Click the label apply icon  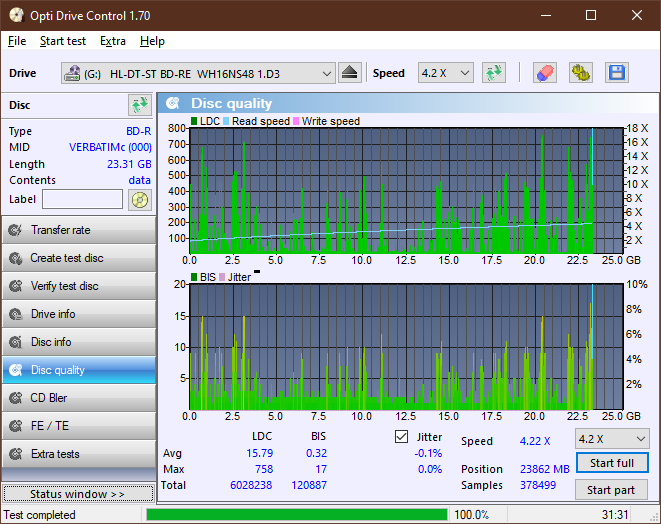(139, 199)
